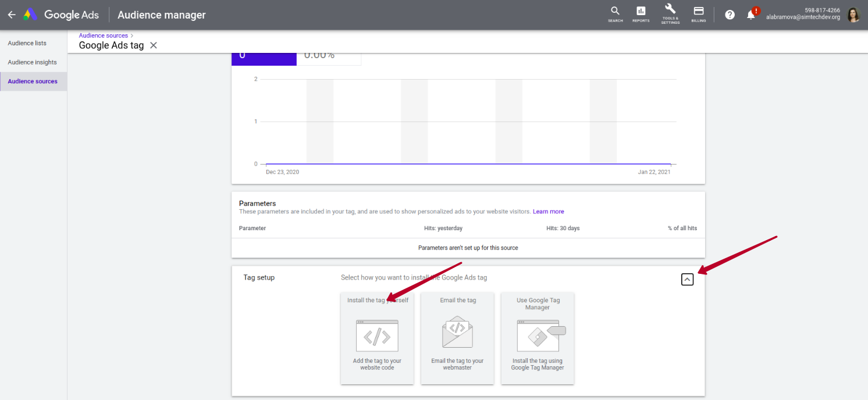This screenshot has height=400, width=868.
Task: Click the account email alabramova@simtechdev.org
Action: [803, 17]
